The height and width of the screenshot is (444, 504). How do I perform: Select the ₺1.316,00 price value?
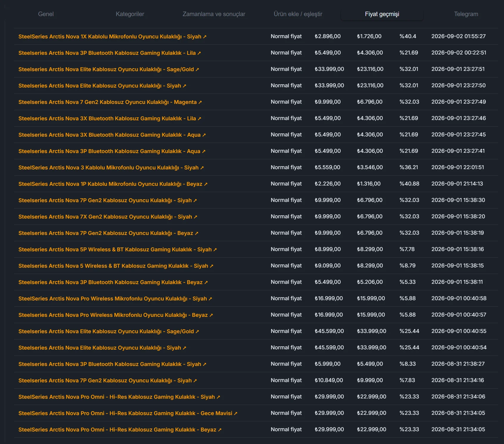pyautogui.click(x=369, y=184)
